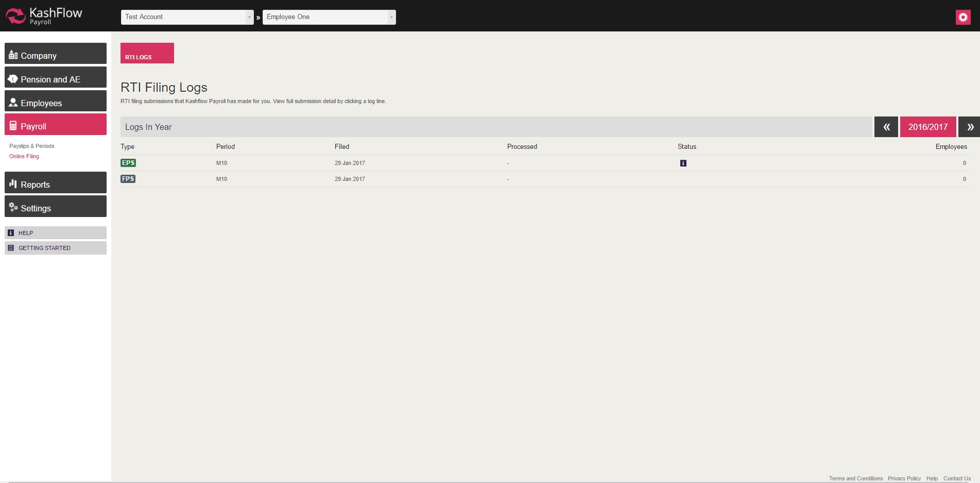Expand the Employee One dropdown

(x=329, y=17)
